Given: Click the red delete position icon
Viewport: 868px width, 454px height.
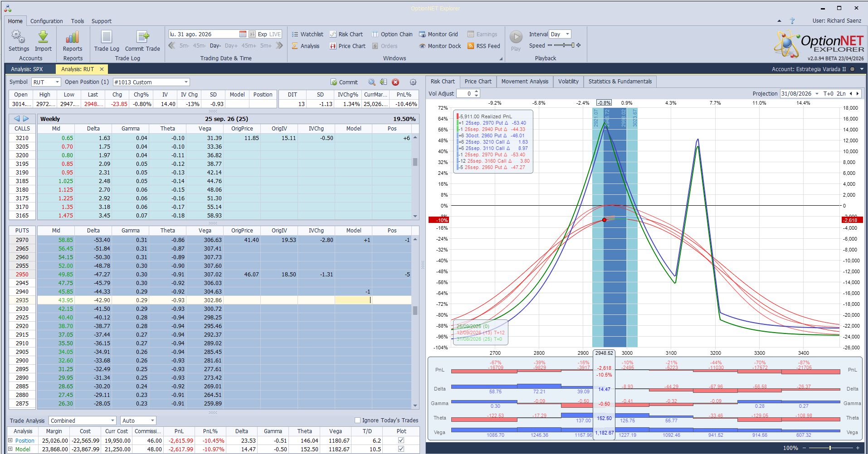Looking at the screenshot, I should coord(395,82).
